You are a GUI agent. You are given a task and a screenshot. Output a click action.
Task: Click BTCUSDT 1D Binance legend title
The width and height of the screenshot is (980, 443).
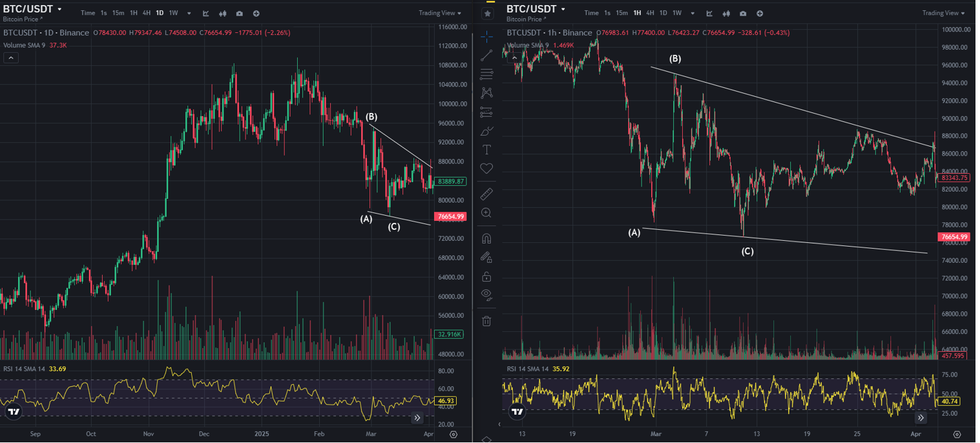point(46,32)
